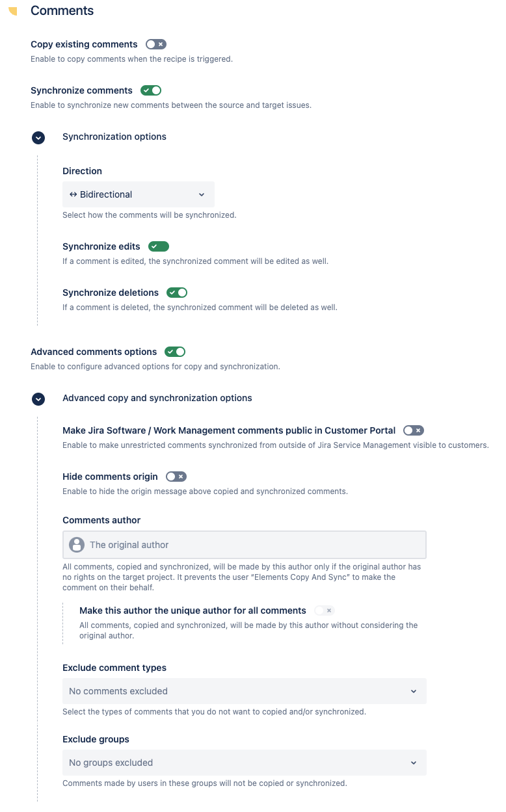
Task: Disable Synchronize comments
Action: (151, 90)
